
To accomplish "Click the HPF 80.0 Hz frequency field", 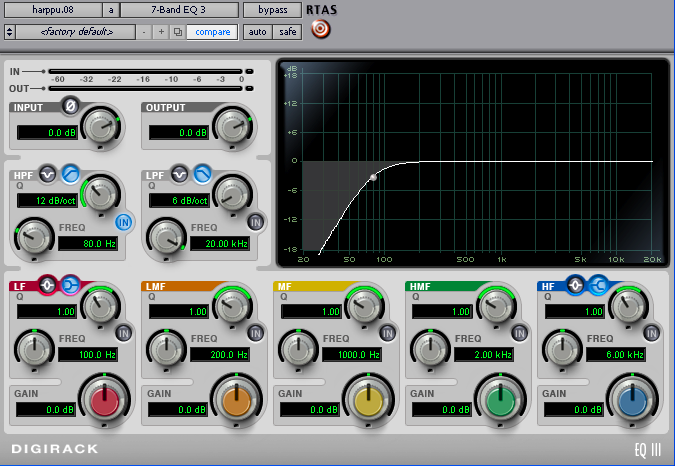I will pos(88,244).
